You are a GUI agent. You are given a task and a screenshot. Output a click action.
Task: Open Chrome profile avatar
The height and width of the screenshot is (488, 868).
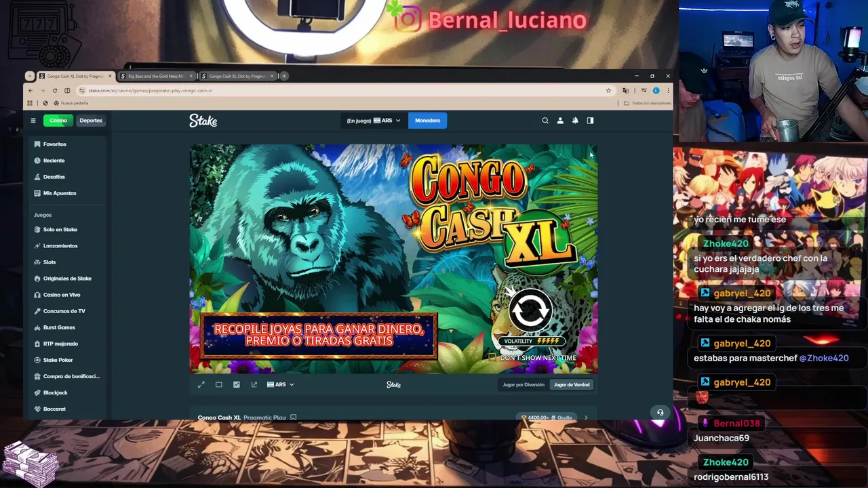point(656,90)
